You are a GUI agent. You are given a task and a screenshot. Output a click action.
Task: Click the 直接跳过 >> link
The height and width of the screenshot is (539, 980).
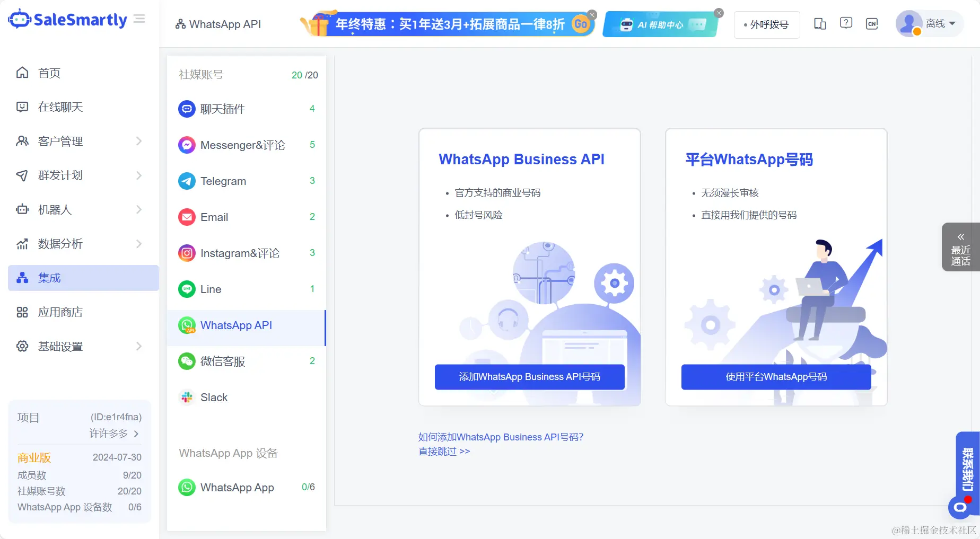pos(444,452)
